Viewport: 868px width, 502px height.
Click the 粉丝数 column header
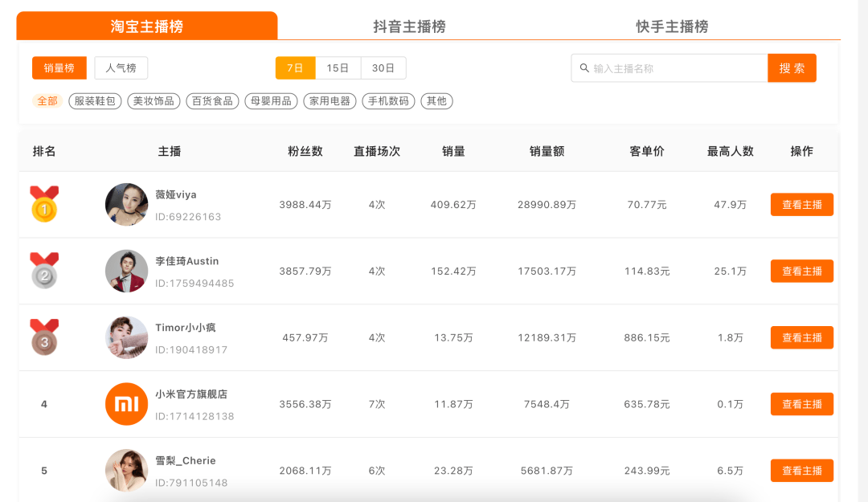(305, 151)
